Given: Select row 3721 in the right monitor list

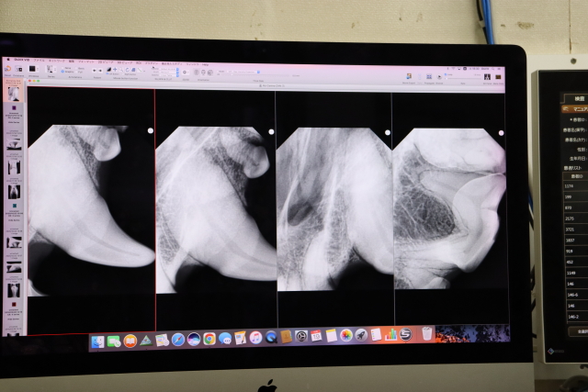Looking at the screenshot, I should click(571, 229).
